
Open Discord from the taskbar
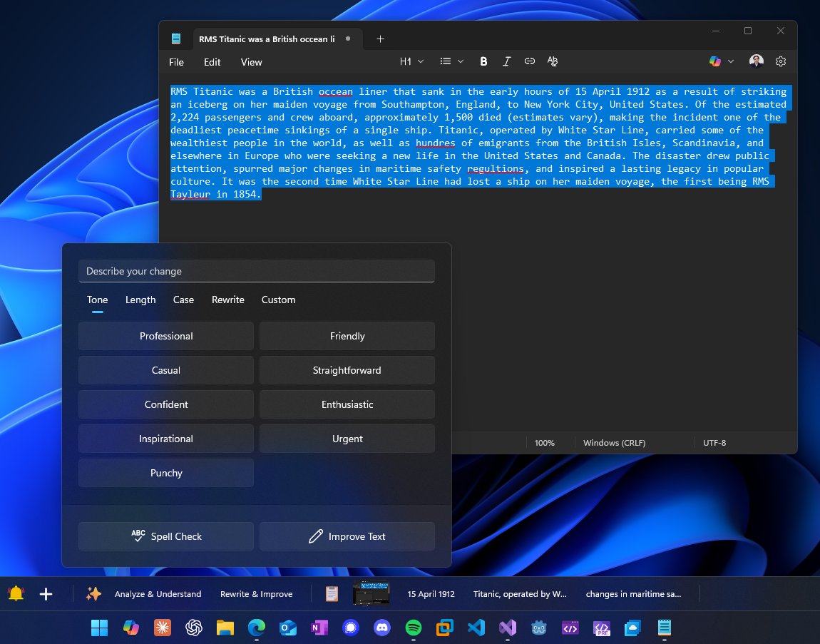pos(382,628)
